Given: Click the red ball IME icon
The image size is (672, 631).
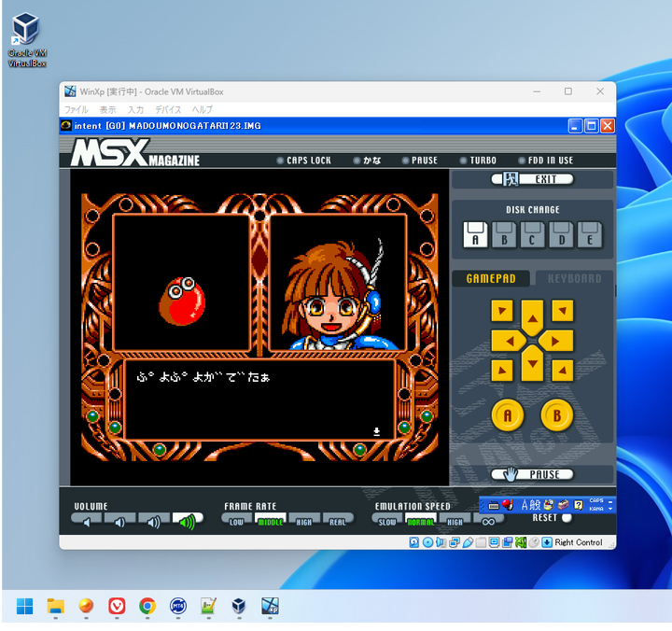Looking at the screenshot, I should 508,505.
